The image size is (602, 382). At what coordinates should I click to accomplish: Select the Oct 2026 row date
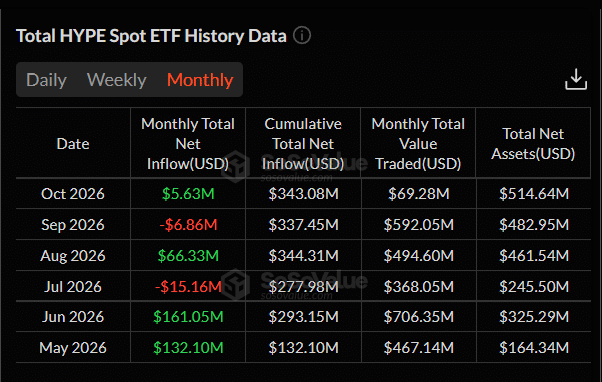click(73, 194)
